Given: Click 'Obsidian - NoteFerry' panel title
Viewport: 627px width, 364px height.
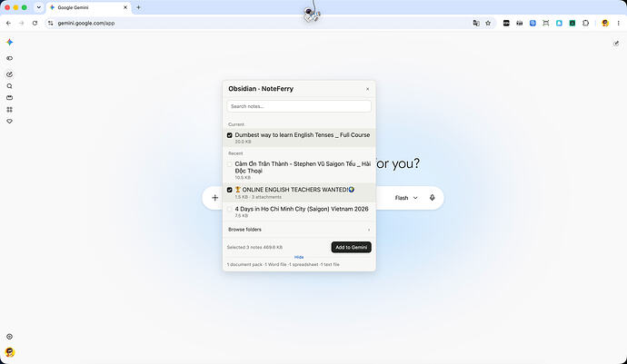Looking at the screenshot, I should pos(261,89).
